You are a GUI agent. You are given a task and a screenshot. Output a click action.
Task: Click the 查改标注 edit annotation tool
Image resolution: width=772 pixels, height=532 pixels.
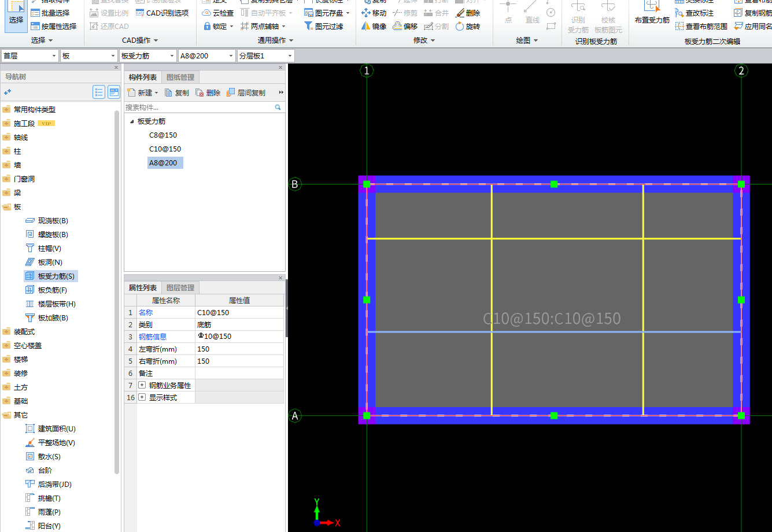(x=694, y=13)
